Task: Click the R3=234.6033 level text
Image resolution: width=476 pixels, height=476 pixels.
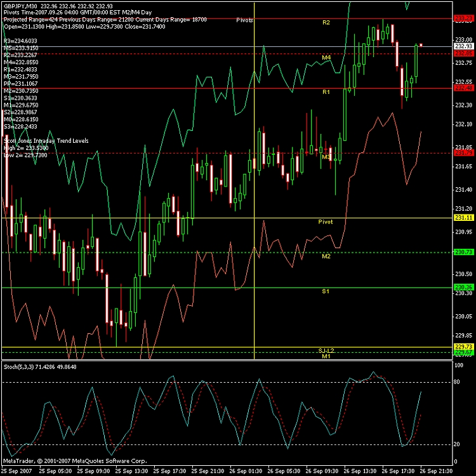Action: tap(21, 41)
